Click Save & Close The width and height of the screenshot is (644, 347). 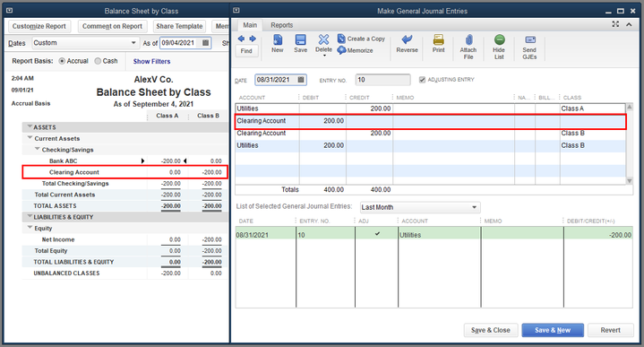coord(491,330)
